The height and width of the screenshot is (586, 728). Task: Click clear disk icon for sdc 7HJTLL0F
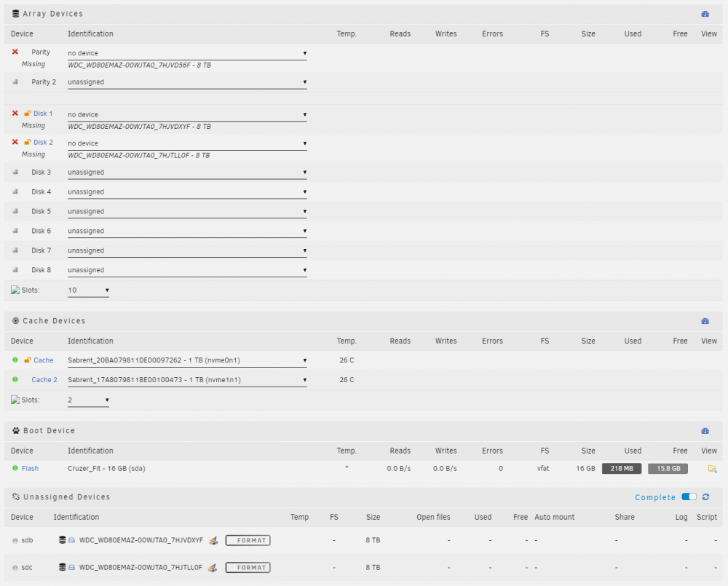coord(212,567)
